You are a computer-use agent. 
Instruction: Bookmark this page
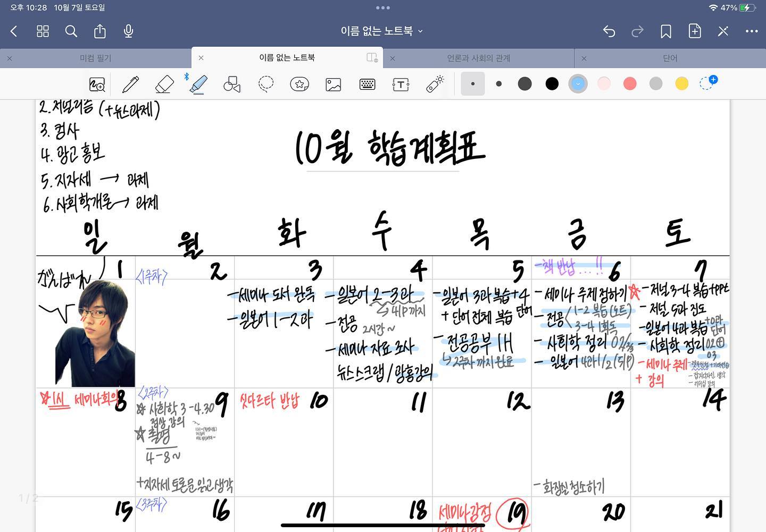(665, 32)
